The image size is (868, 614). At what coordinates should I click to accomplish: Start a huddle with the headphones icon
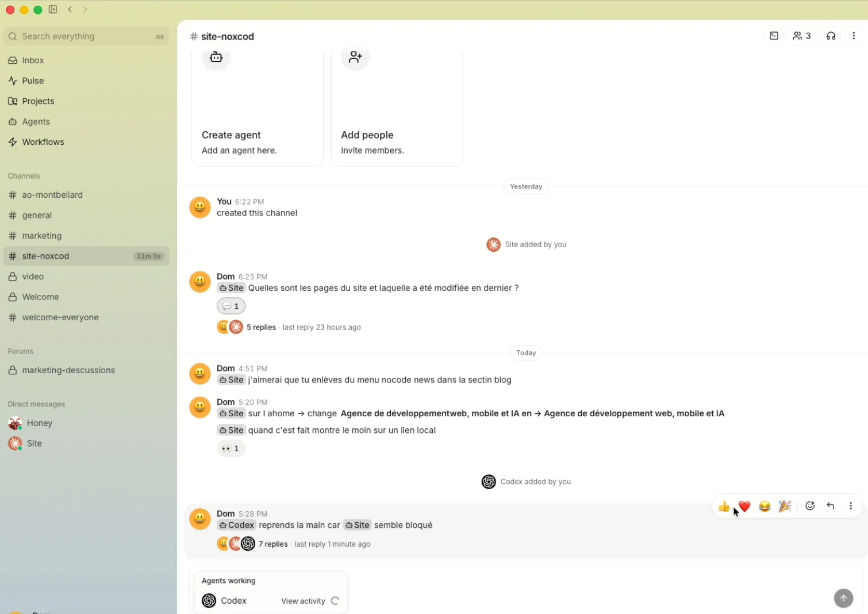(x=831, y=36)
